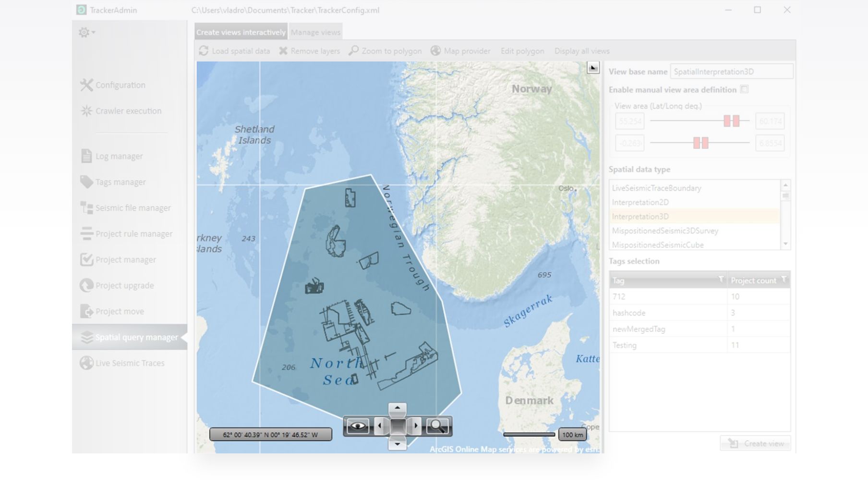Click the -0.263 longitude minimum field
Screen dimensions: 868x488
(x=630, y=143)
